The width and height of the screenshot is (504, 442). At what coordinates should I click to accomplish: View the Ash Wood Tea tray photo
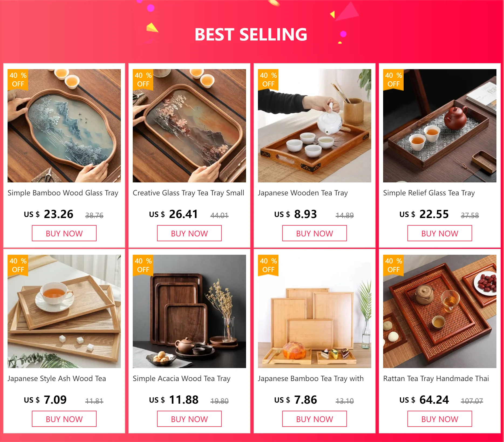click(64, 311)
